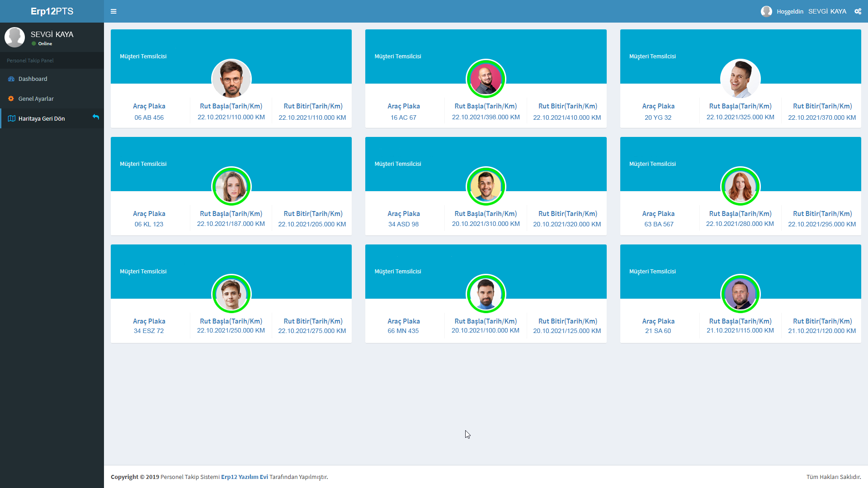The width and height of the screenshot is (868, 488).
Task: Select Haritaya Geri Dön menu entry
Action: point(42,119)
